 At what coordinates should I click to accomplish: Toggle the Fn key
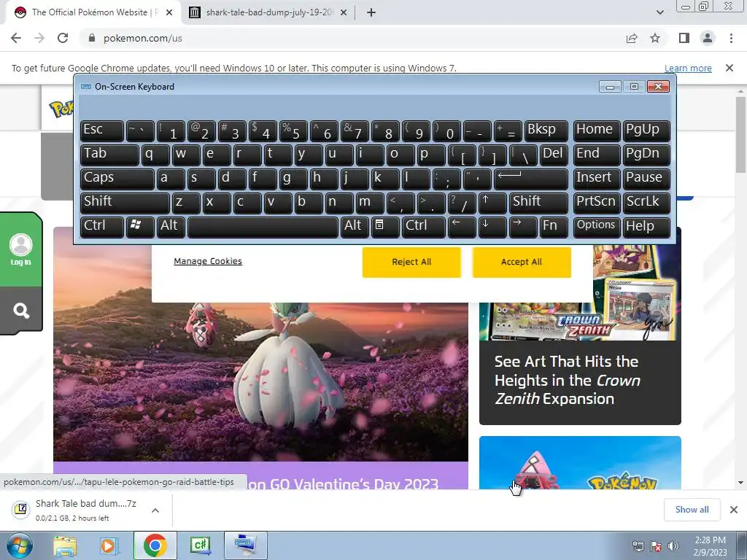pos(554,227)
